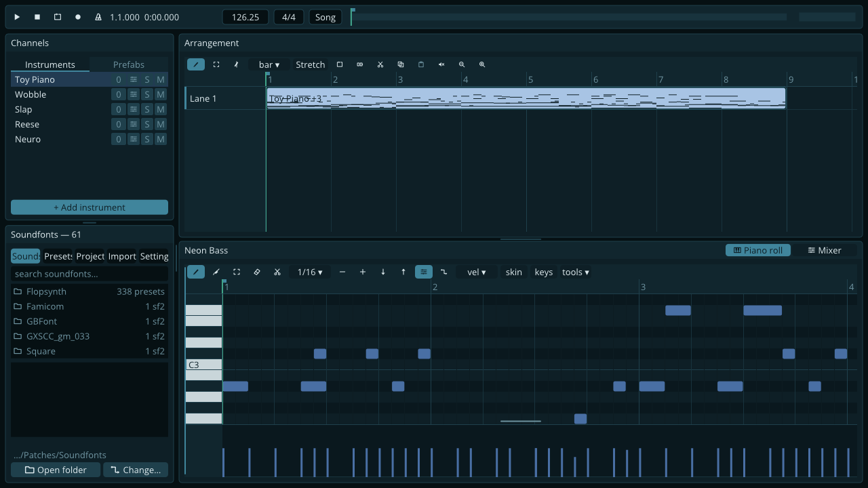868x488 pixels.
Task: Zoom out the Arrangement view
Action: coord(462,64)
